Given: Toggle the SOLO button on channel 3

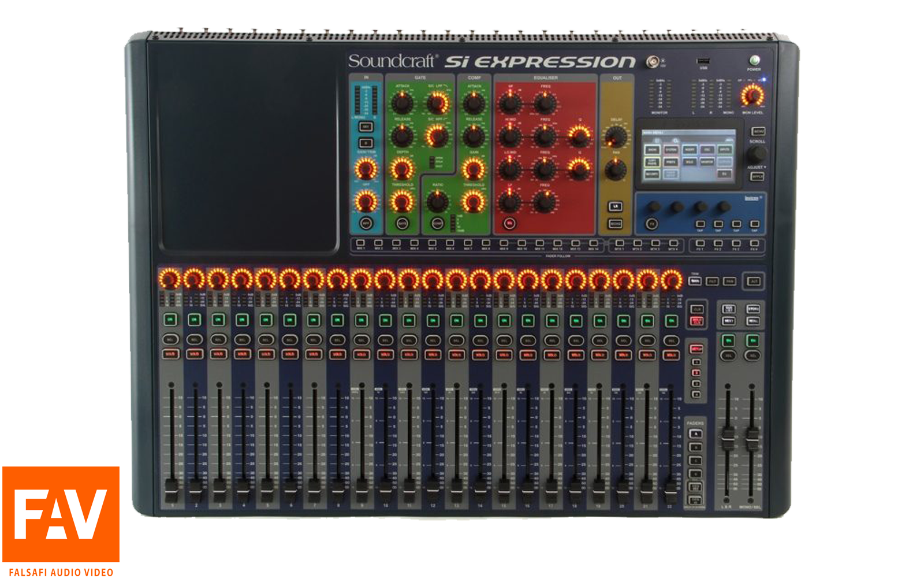Looking at the screenshot, I should point(218,354).
